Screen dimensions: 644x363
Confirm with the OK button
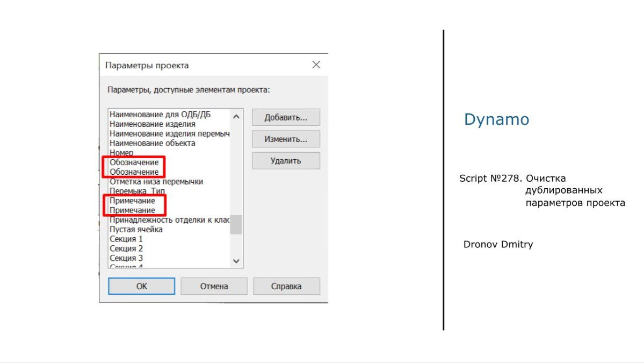141,286
